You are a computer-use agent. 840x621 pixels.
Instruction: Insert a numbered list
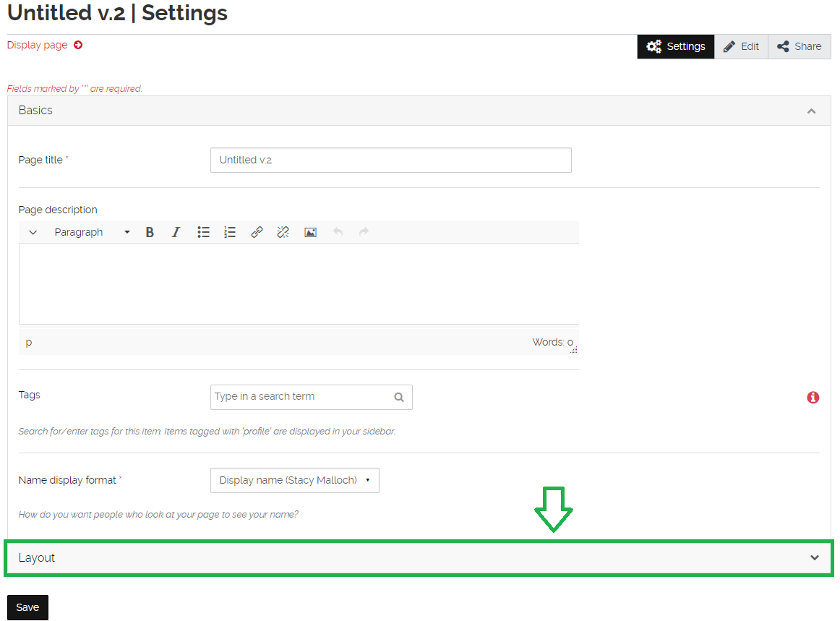(x=229, y=232)
